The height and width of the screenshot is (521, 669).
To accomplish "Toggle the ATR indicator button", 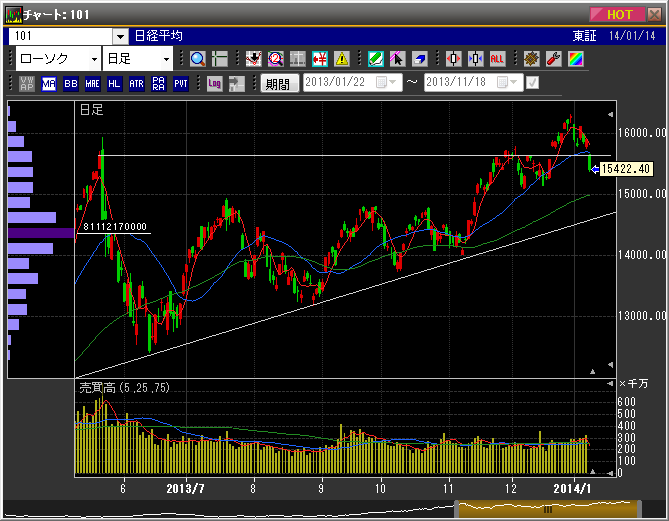I will (x=137, y=84).
